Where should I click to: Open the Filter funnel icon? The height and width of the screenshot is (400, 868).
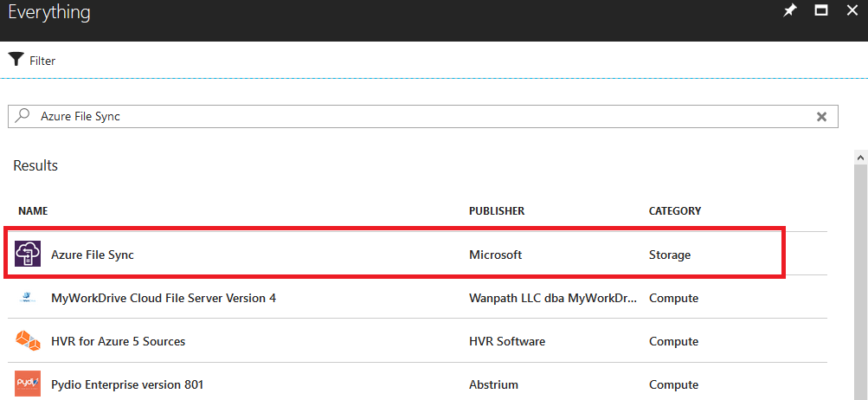click(16, 59)
